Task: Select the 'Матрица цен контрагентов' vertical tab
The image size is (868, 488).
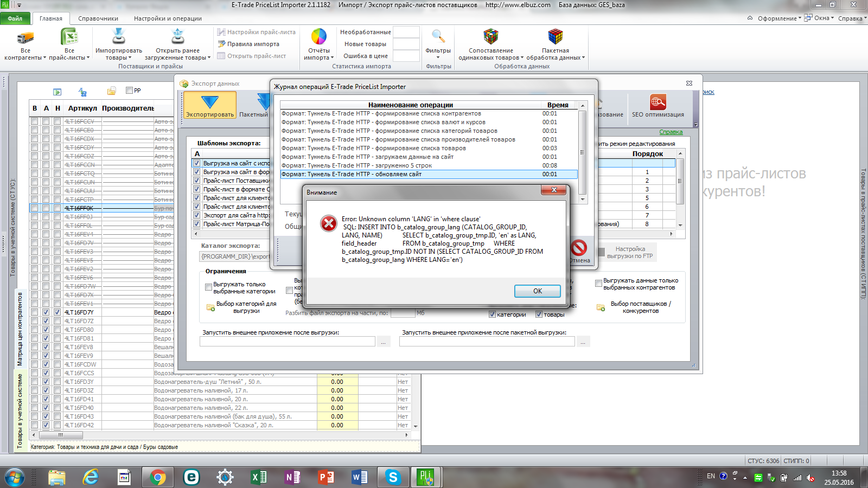Action: pos(20,329)
